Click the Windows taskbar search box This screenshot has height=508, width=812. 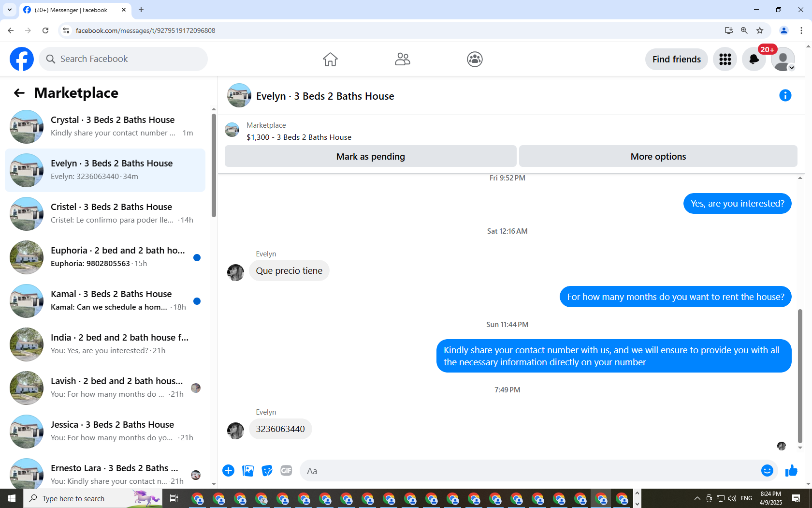coord(93,498)
